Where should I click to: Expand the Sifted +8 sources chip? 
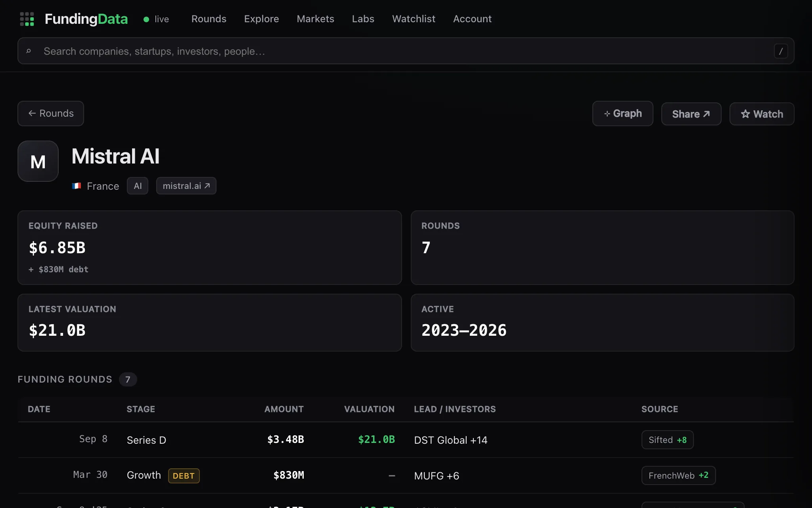pos(667,440)
